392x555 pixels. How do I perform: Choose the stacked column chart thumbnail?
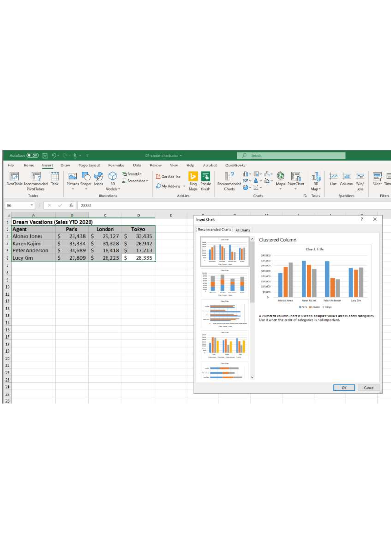[224, 282]
